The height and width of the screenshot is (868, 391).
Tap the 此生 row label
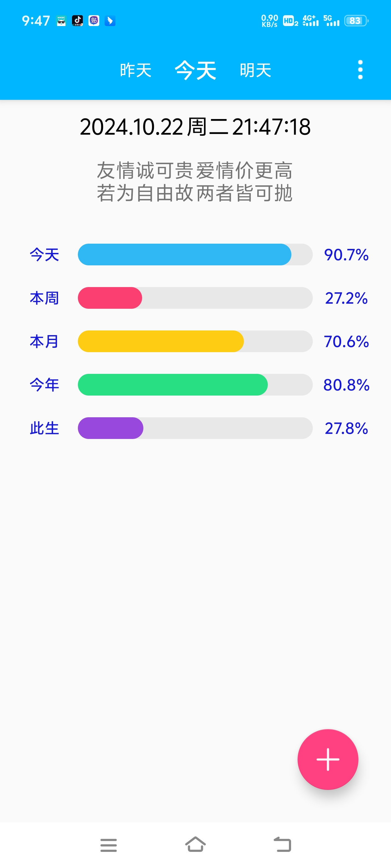point(44,428)
